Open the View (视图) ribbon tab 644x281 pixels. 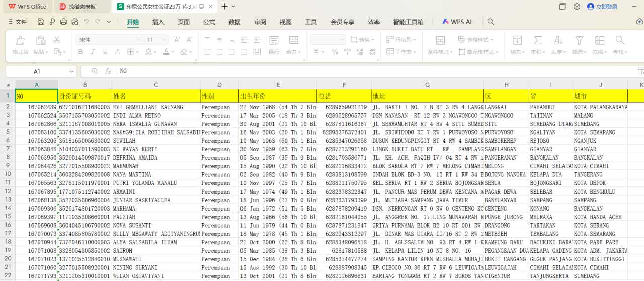coord(285,22)
